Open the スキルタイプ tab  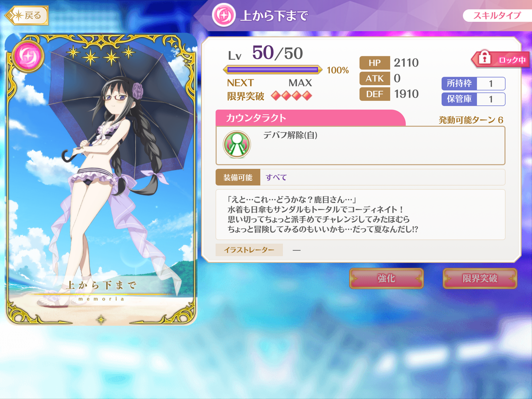coord(497,16)
